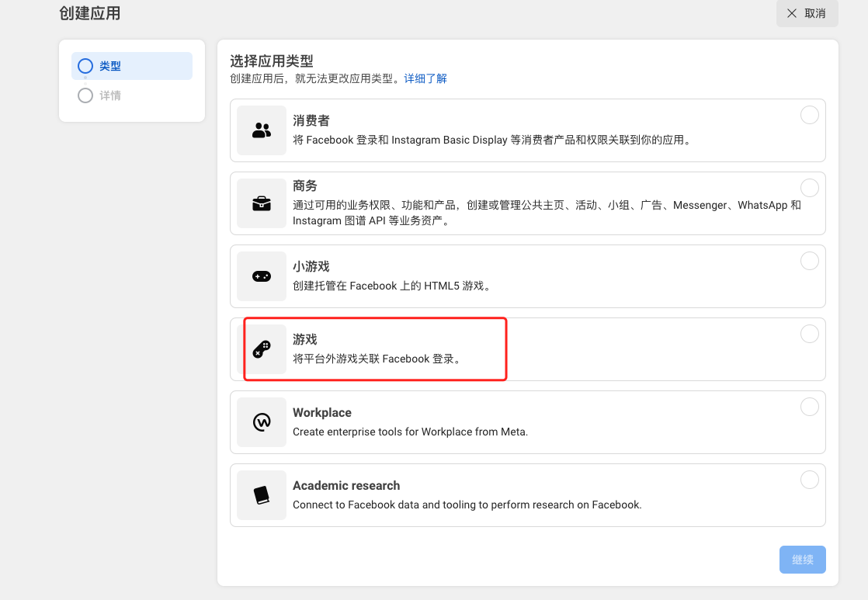Click the 小游戏 title text
Image resolution: width=868 pixels, height=600 pixels.
311,266
